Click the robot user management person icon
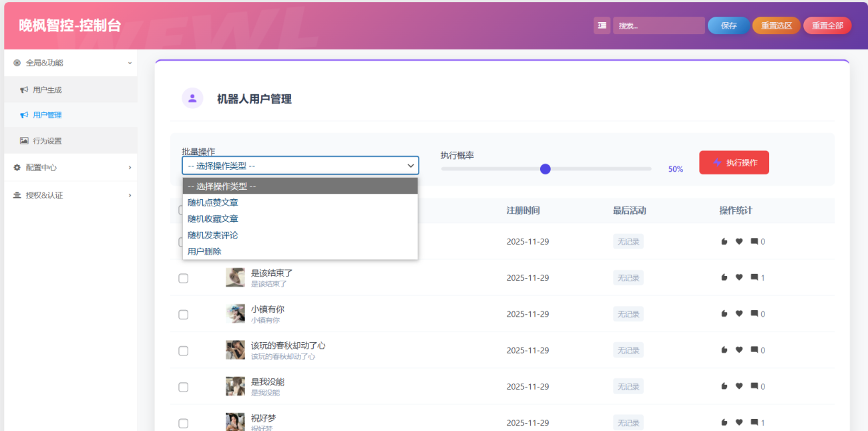Viewport: 868px width, 431px height. (x=192, y=98)
